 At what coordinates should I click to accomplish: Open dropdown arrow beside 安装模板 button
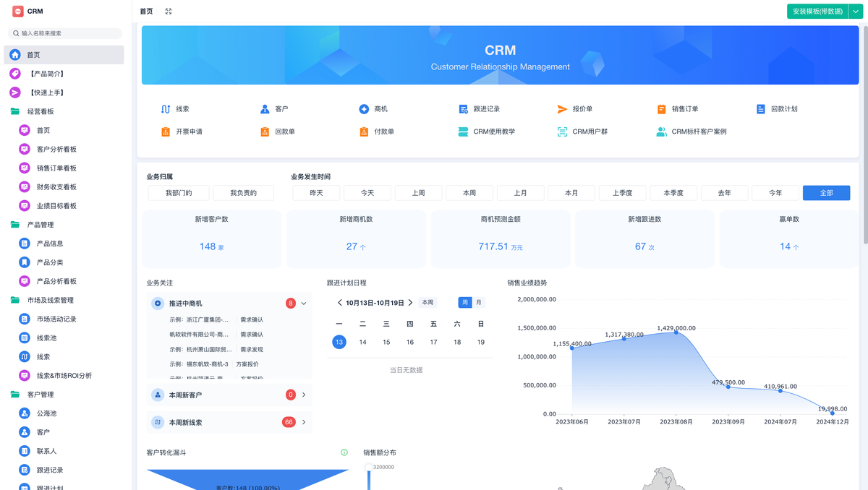856,12
